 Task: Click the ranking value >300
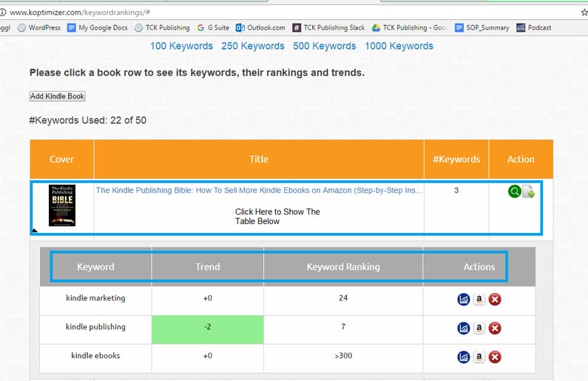click(343, 356)
